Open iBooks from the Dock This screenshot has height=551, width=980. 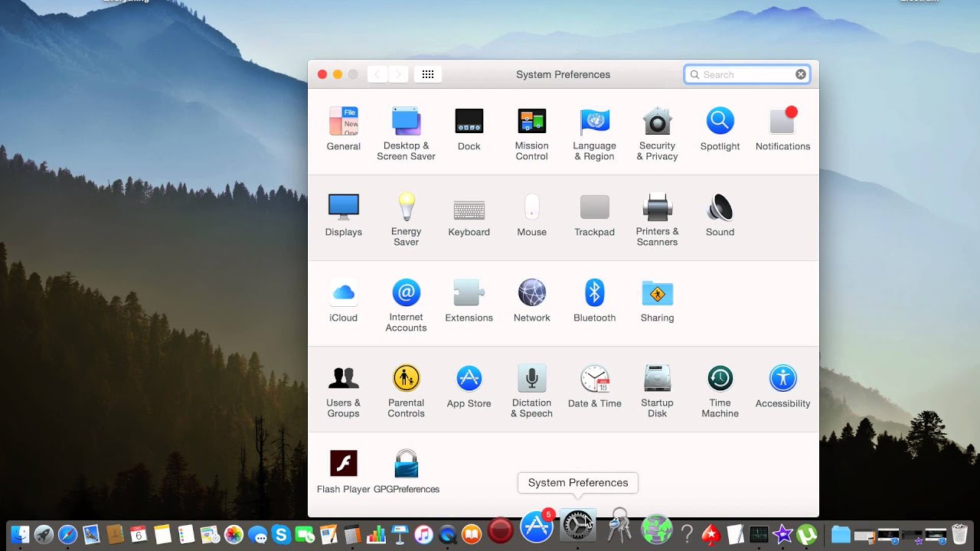tap(471, 535)
